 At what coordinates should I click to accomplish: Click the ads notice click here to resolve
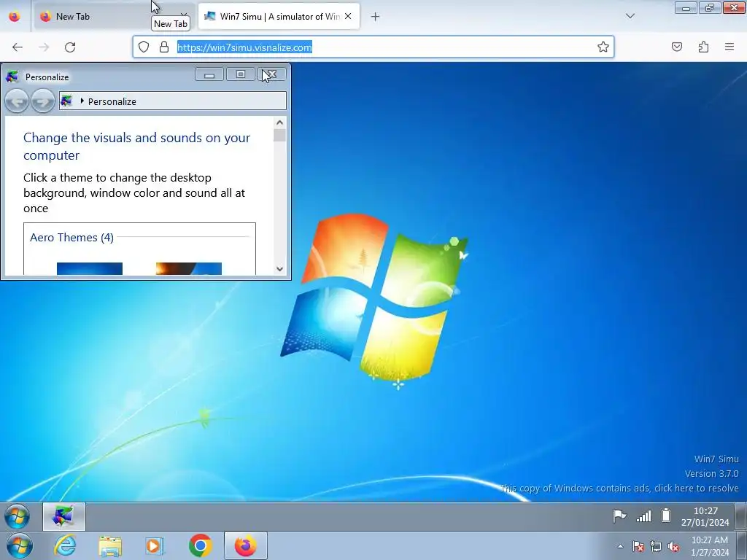tap(619, 488)
